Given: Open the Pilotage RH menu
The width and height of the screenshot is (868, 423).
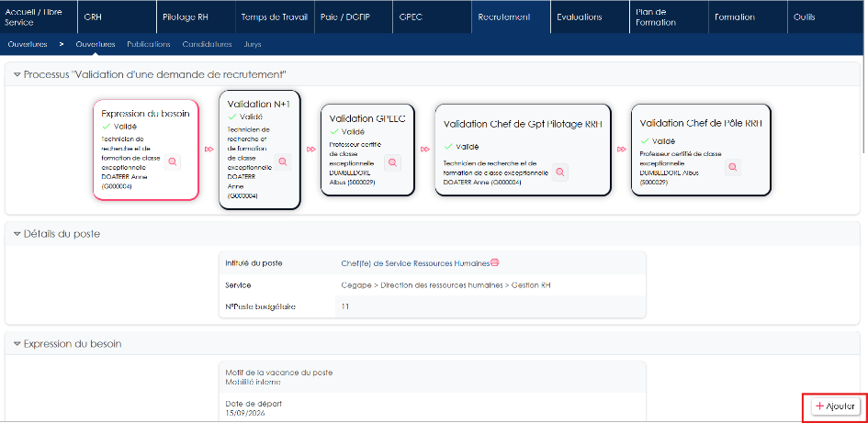Looking at the screenshot, I should coord(196,17).
